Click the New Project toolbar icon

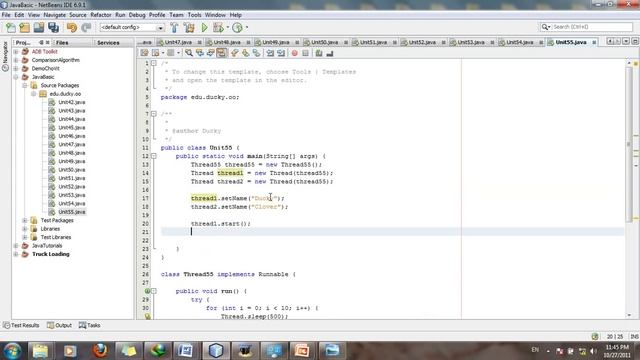click(x=24, y=27)
